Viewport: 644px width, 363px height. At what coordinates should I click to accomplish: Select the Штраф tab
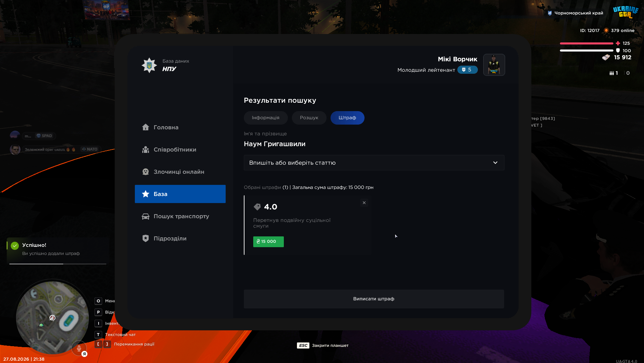pyautogui.click(x=347, y=118)
